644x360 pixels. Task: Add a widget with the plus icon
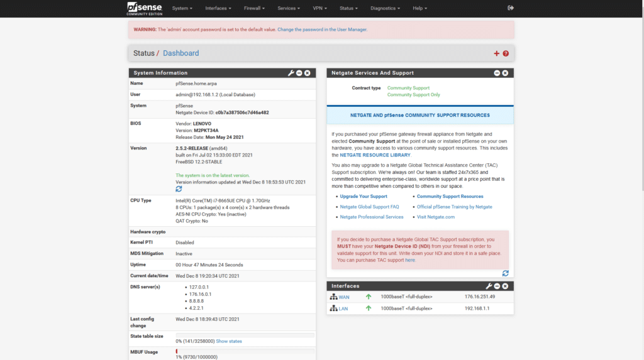[x=497, y=53]
